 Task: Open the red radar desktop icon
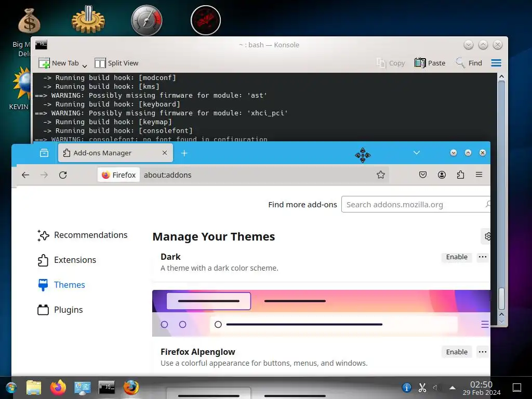click(206, 20)
